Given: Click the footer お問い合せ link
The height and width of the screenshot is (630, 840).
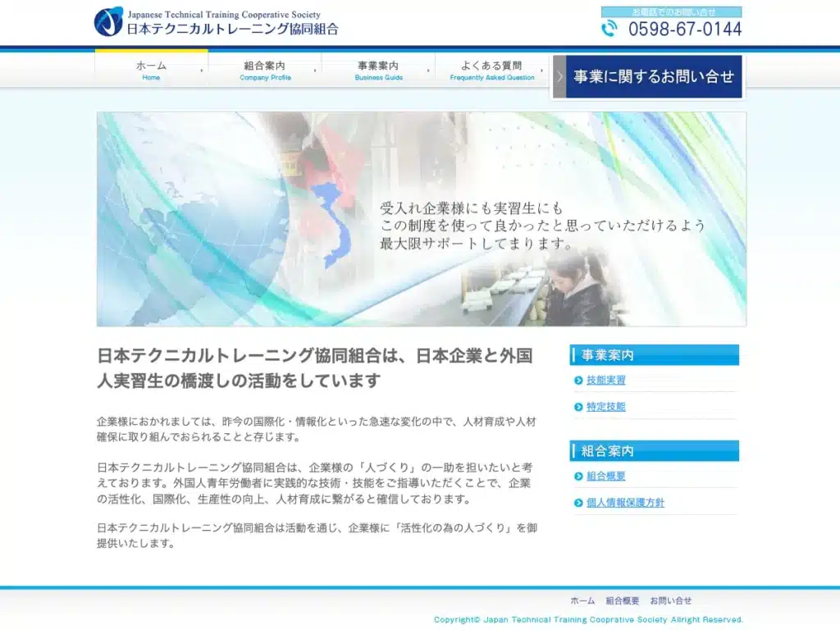Looking at the screenshot, I should pos(671,601).
